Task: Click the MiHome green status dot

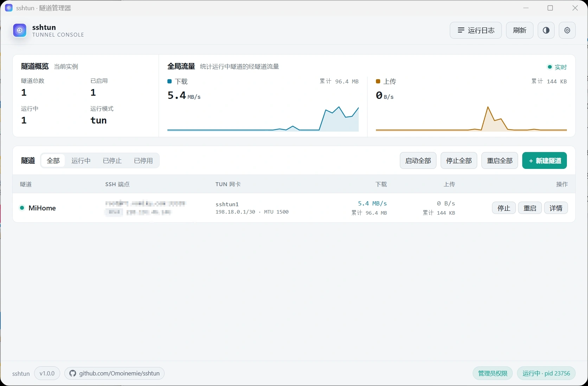Action: (x=22, y=208)
